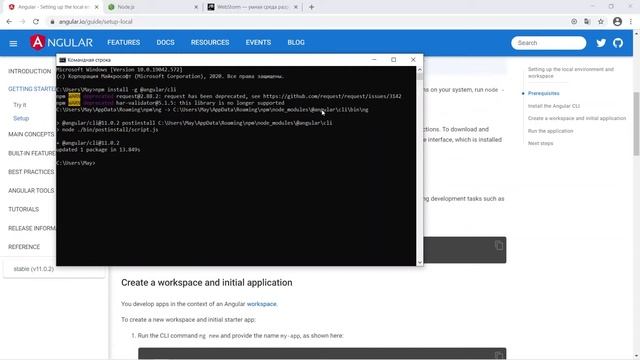Click the "Create a workspace and initial application" heading

207,282
